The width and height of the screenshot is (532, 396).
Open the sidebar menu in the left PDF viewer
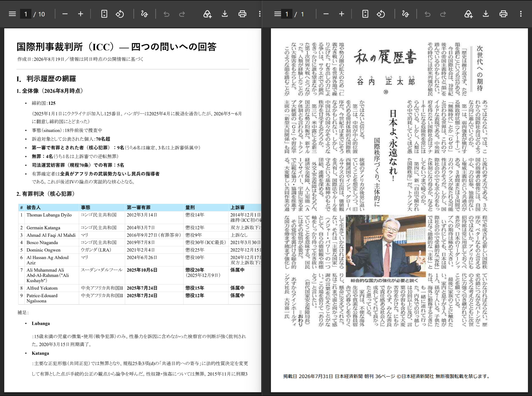(12, 14)
